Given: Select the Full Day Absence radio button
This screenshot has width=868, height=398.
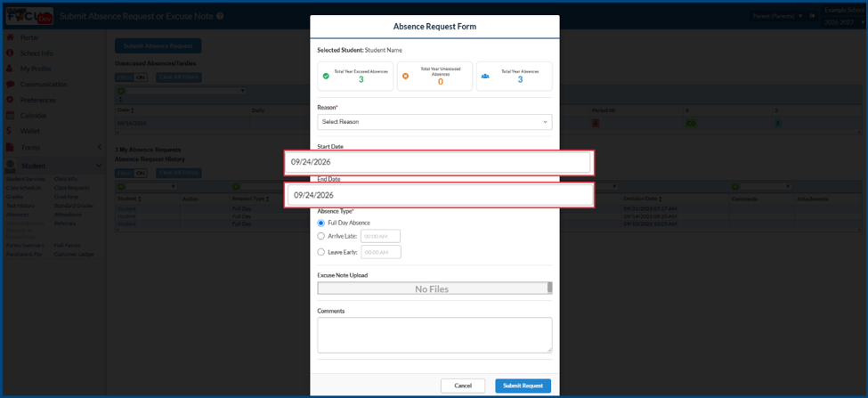Looking at the screenshot, I should pos(321,223).
